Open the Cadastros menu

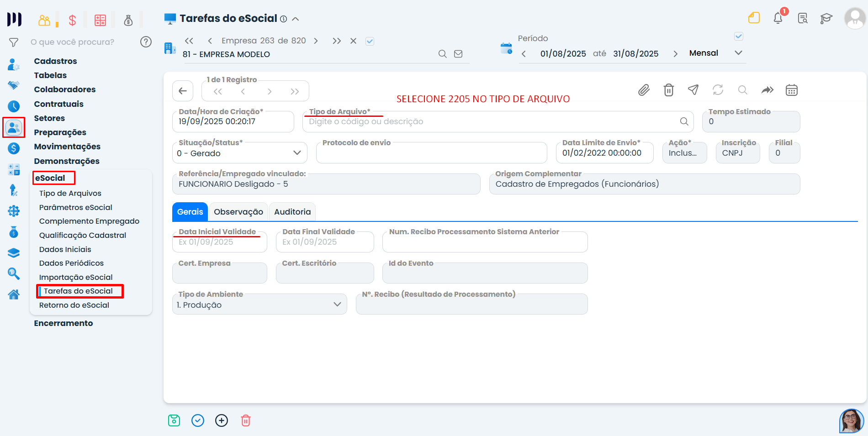(x=55, y=61)
